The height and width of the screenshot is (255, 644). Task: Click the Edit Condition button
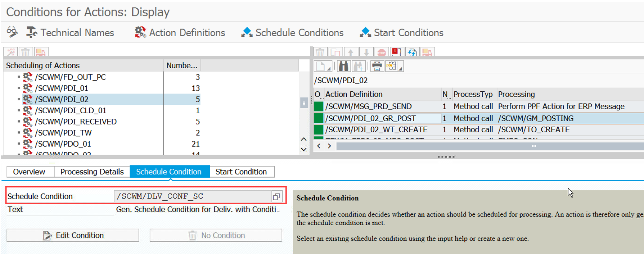point(73,235)
